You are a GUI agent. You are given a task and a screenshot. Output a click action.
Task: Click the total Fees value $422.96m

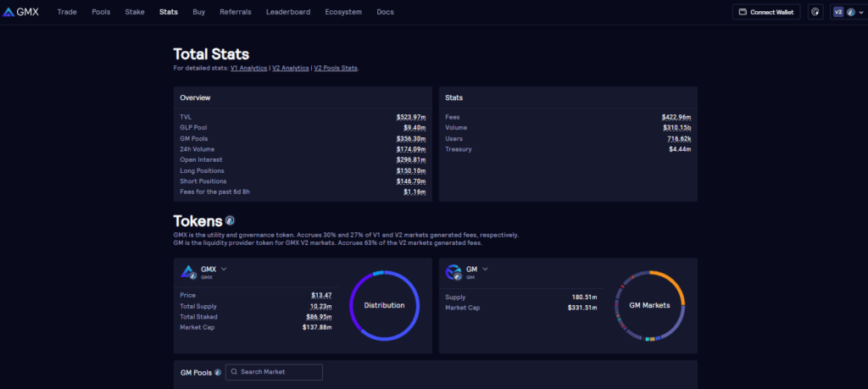(676, 117)
